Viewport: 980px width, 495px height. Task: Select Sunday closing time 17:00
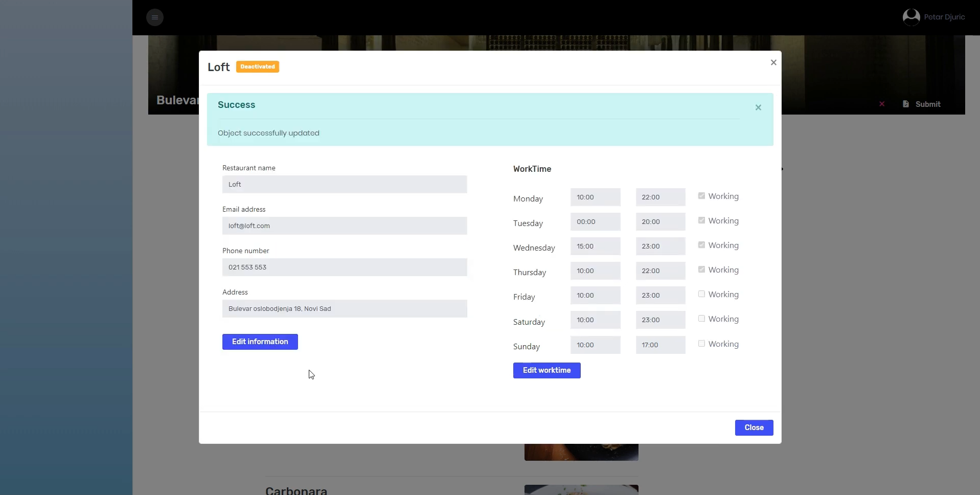click(x=660, y=345)
